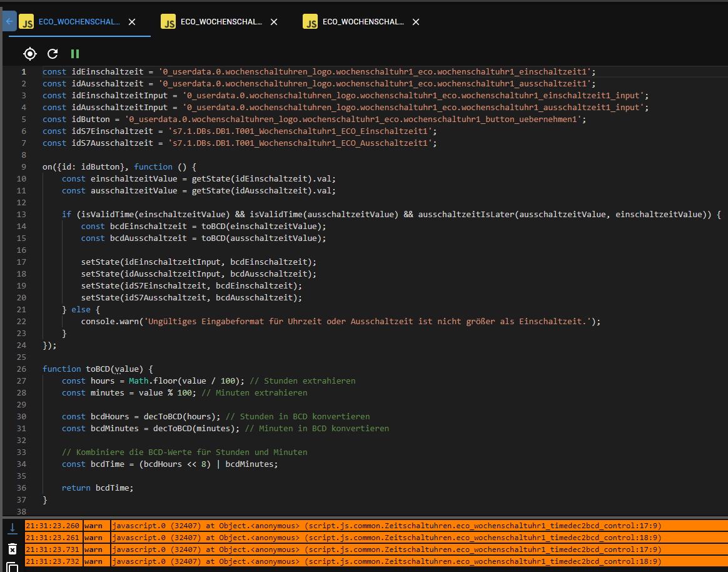Click the restart script refresh icon
This screenshot has width=728, height=572.
(53, 54)
